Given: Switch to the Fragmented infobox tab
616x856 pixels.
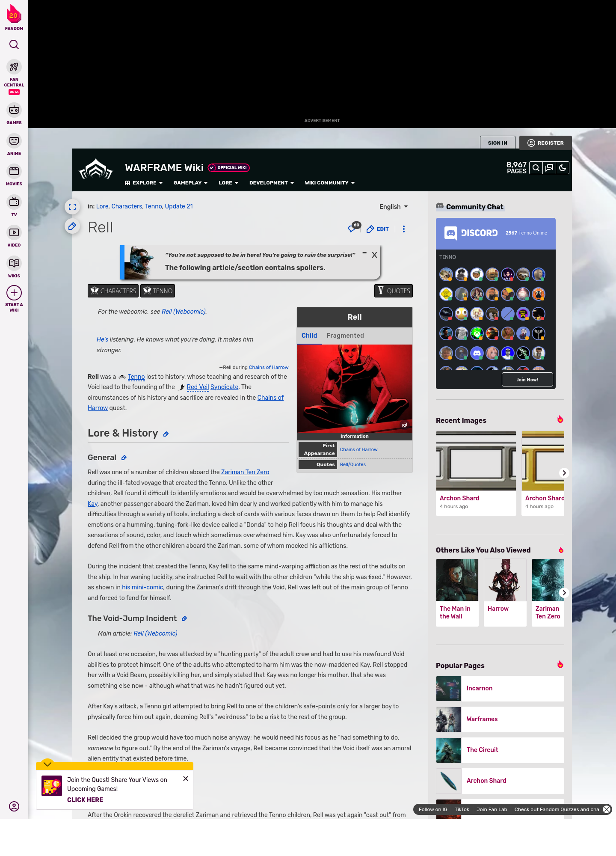Looking at the screenshot, I should (x=345, y=336).
